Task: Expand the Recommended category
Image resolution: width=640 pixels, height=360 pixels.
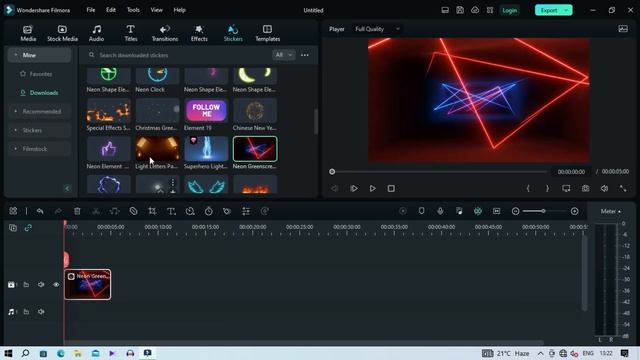Action: [39, 111]
